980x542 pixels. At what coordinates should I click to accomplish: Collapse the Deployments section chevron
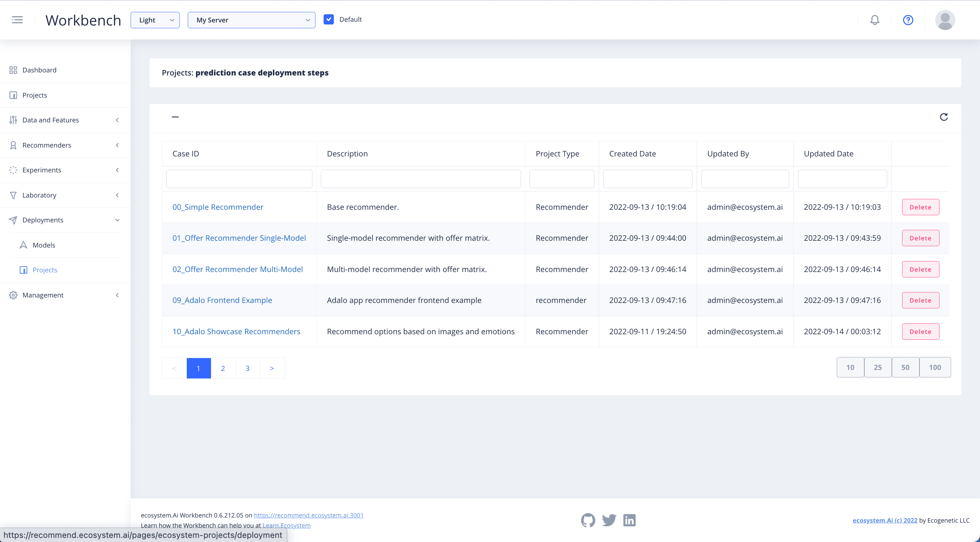click(117, 220)
